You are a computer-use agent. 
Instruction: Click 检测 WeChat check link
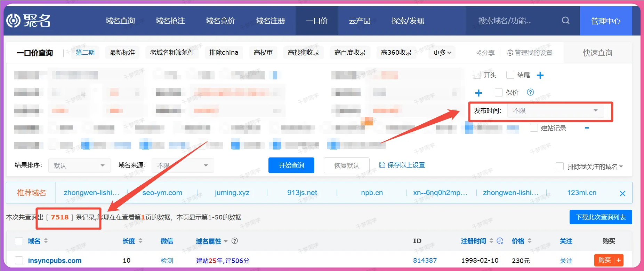[167, 261]
